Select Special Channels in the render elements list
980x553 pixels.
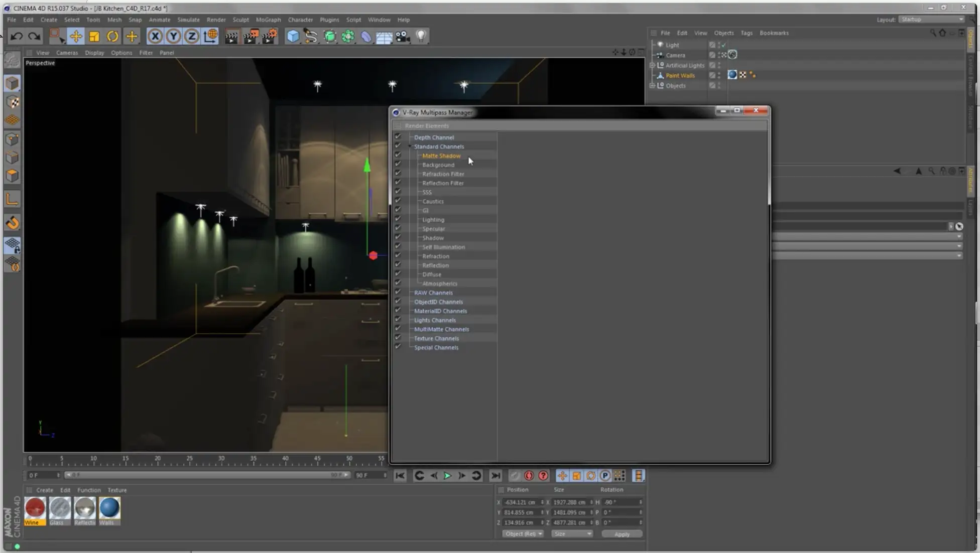coord(436,347)
